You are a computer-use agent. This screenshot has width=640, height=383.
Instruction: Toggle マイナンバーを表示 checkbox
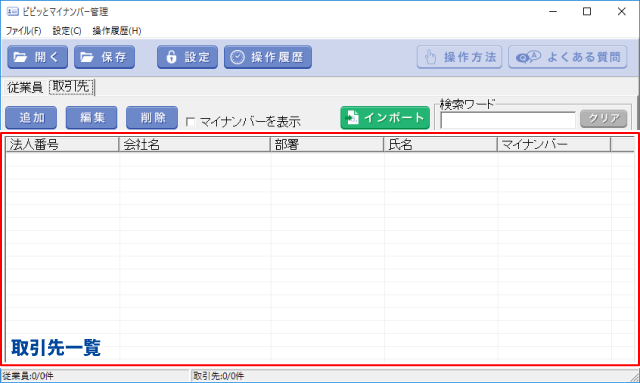coord(190,122)
